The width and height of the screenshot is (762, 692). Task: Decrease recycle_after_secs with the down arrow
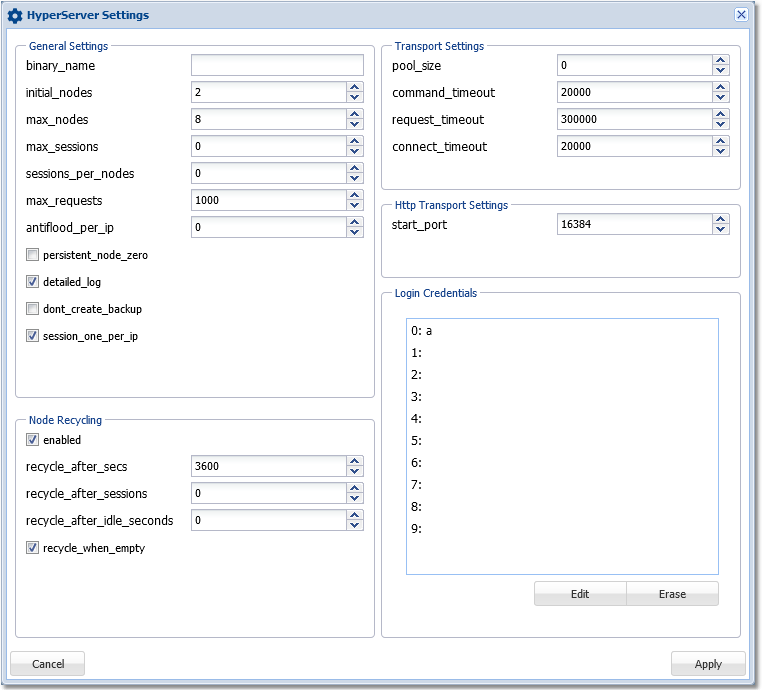pos(355,471)
